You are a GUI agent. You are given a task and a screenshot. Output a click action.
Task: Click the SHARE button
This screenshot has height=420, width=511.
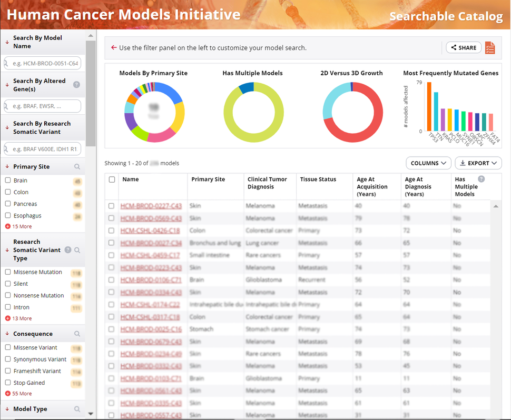click(x=463, y=47)
